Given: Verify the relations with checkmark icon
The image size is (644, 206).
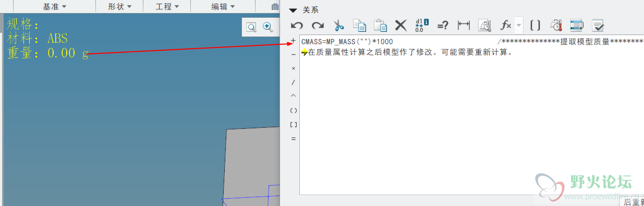Looking at the screenshot, I should click(x=598, y=25).
